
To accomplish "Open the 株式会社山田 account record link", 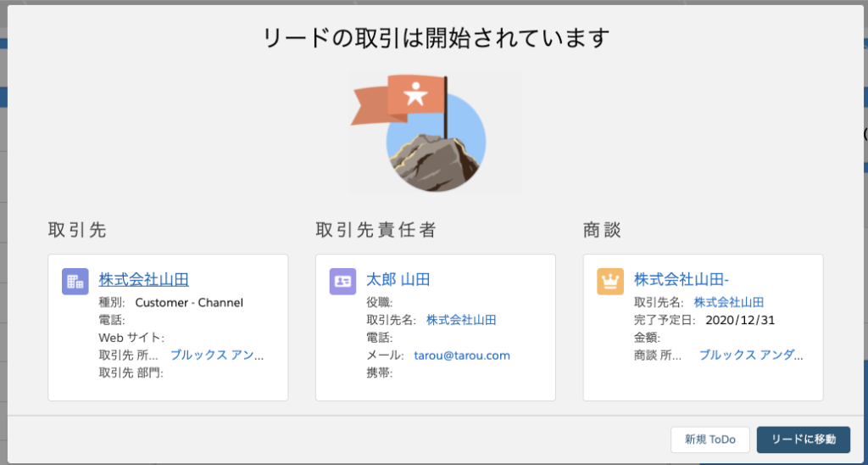I will point(144,280).
